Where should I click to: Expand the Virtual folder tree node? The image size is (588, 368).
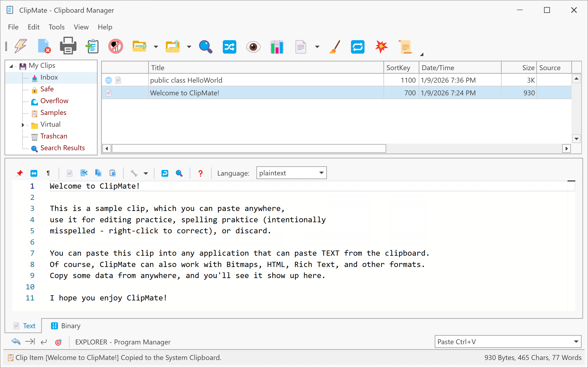tap(23, 125)
